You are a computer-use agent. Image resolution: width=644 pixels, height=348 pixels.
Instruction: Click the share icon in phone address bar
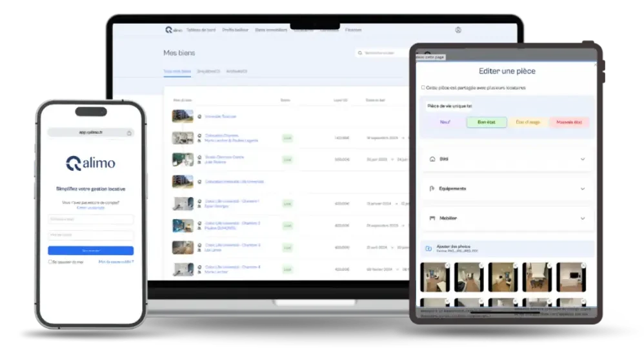point(129,133)
